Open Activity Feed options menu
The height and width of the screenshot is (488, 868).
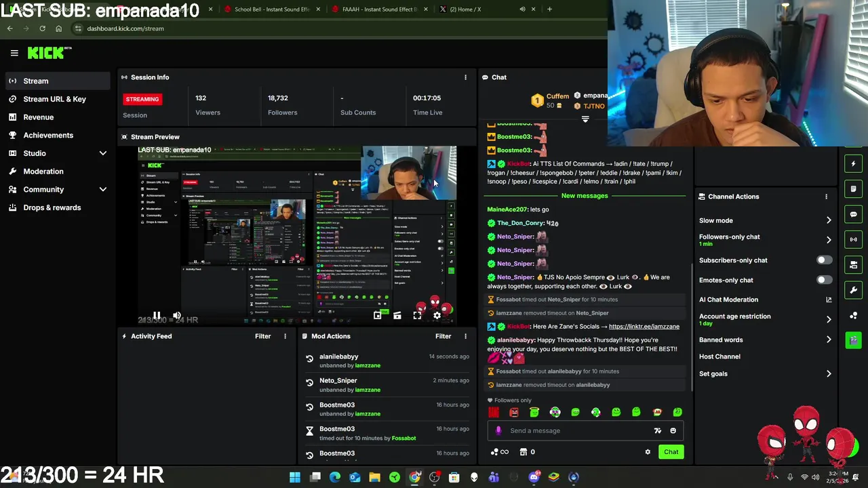285,336
